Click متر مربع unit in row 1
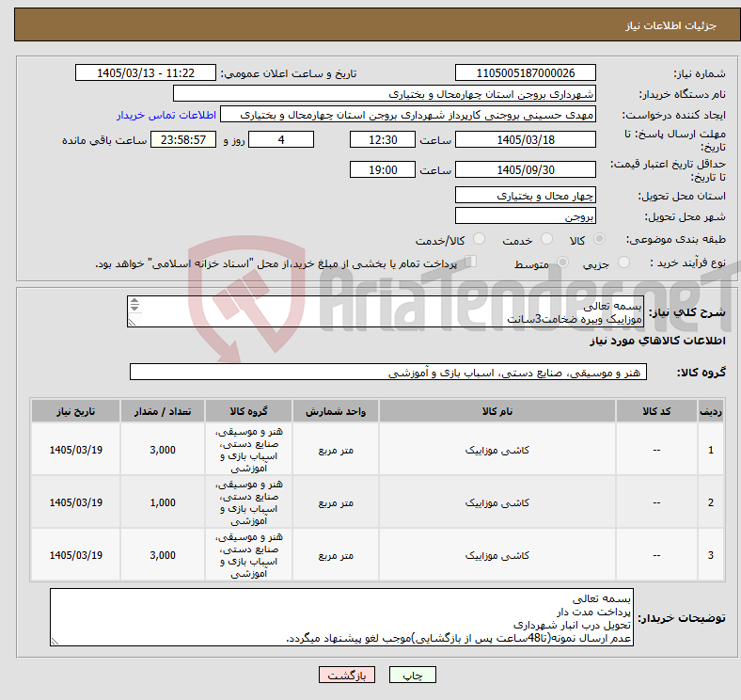Screen dimensions: 741x700 [336, 450]
